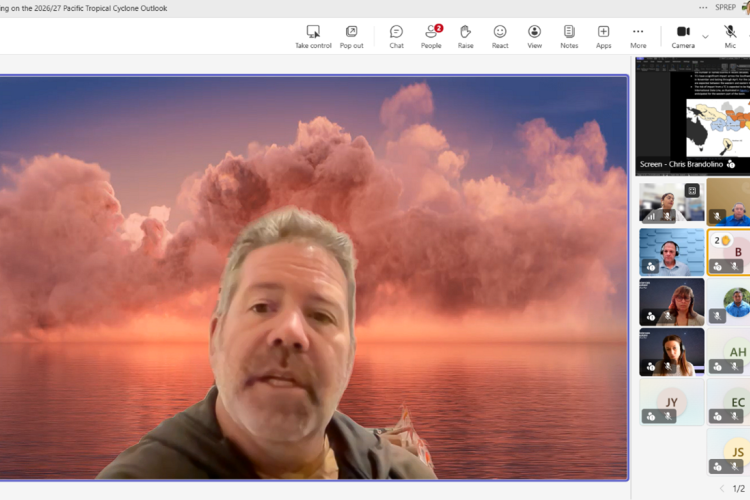Show the People participants list
The image size is (750, 500).
click(431, 37)
